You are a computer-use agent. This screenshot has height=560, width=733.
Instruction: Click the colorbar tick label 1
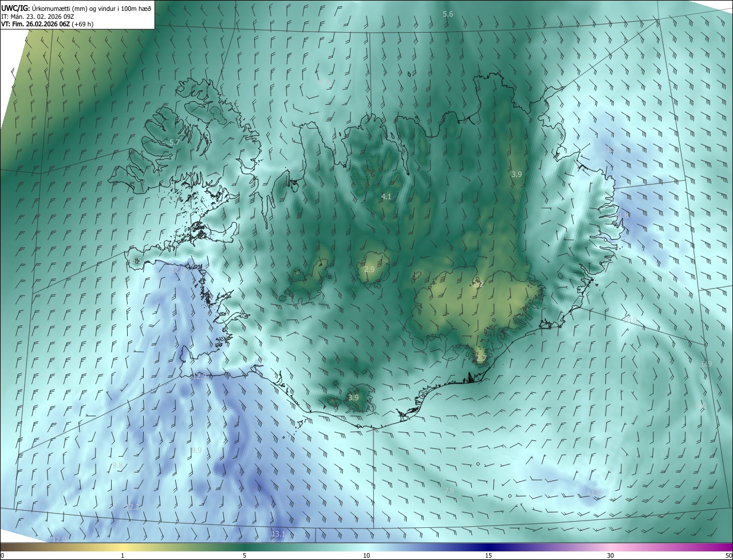click(123, 555)
